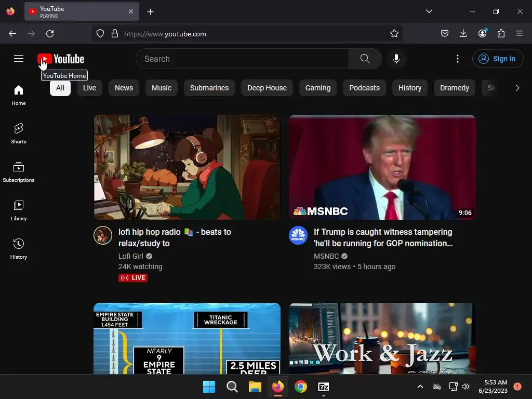532x399 pixels.
Task: Close the YouTube tab
Action: coord(131,11)
